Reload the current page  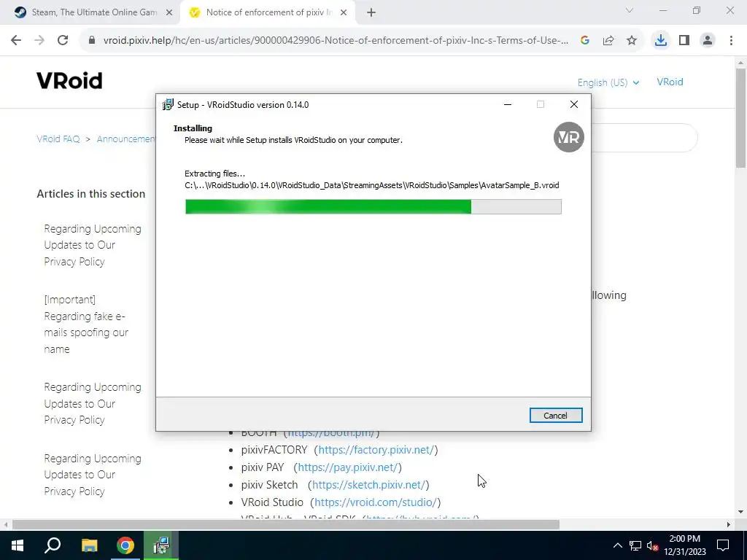pos(63,41)
